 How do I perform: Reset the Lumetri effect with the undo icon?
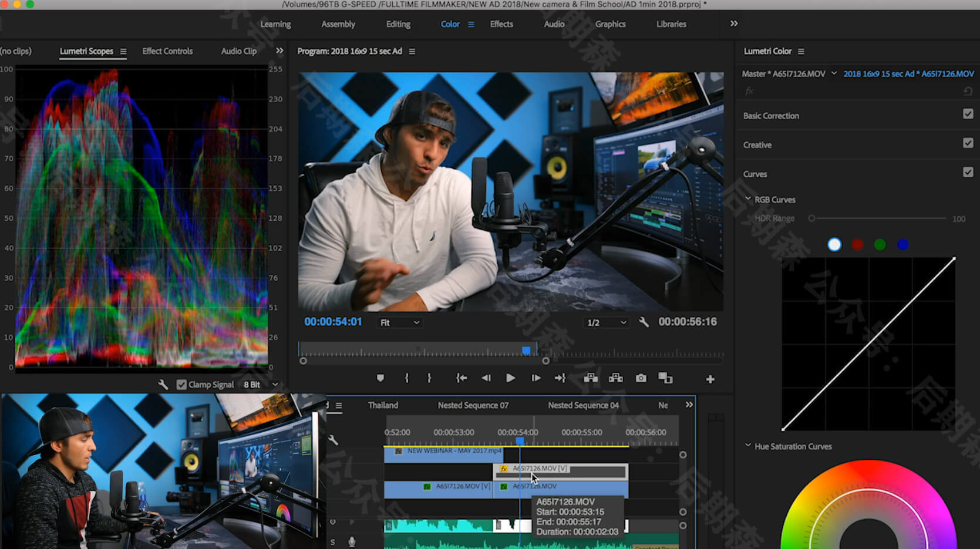[968, 91]
